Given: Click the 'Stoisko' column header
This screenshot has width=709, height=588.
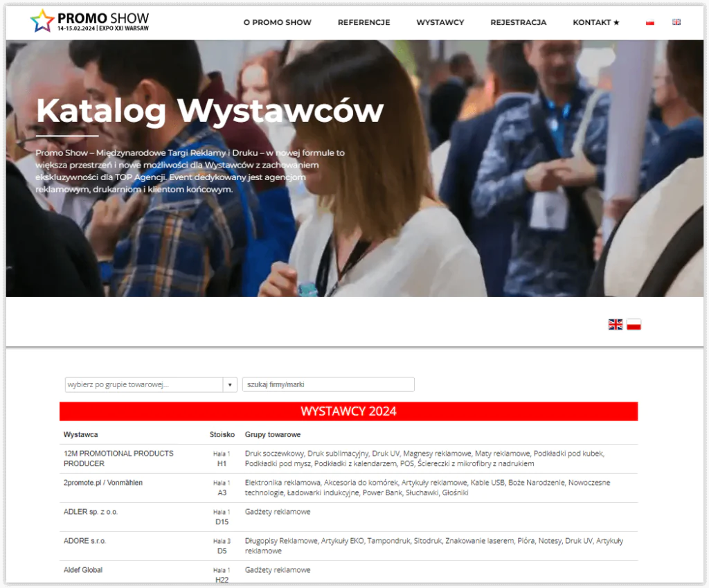Looking at the screenshot, I should (x=222, y=434).
